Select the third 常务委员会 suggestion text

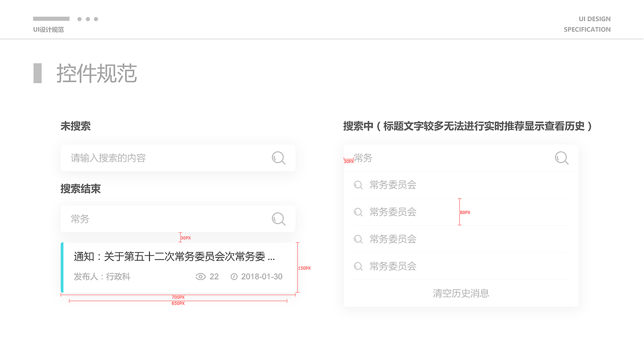click(x=393, y=239)
